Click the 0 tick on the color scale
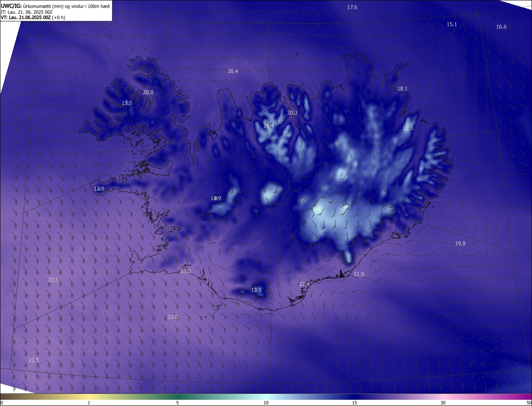 coord(1,403)
